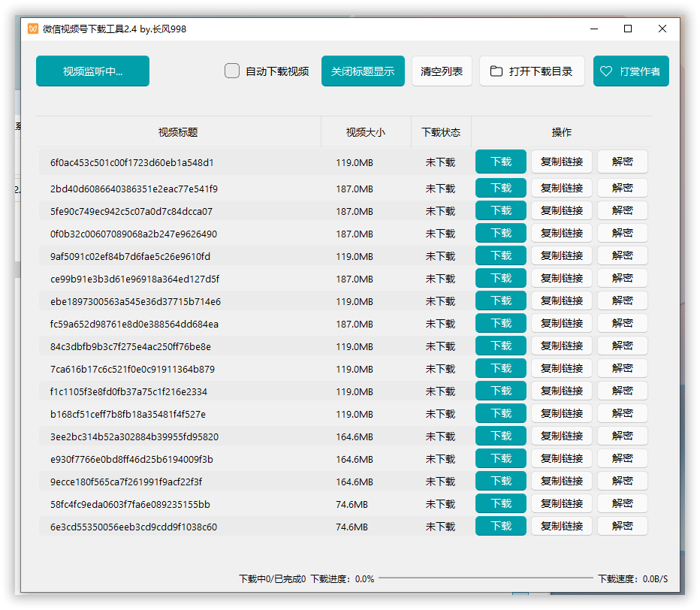Image resolution: width=700 pixels, height=610 pixels.
Task: Download video 58fc4fc9eda0603f7fa6e089235155bb
Action: pos(501,504)
